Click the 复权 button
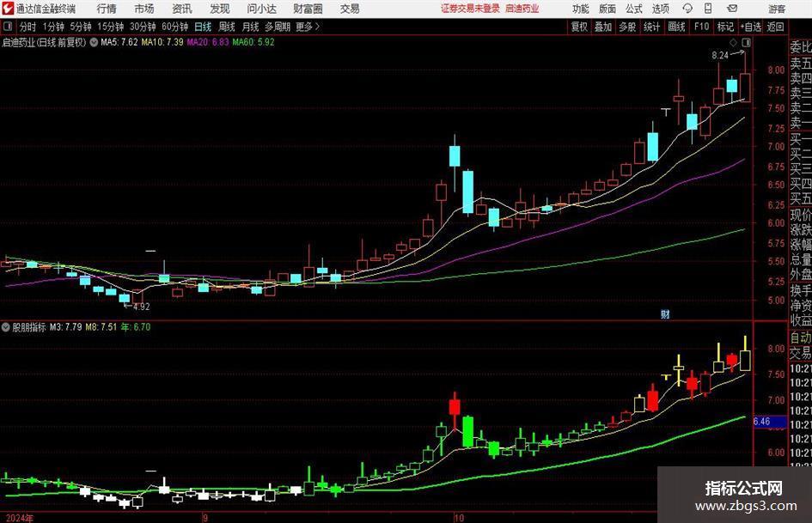 (579, 27)
